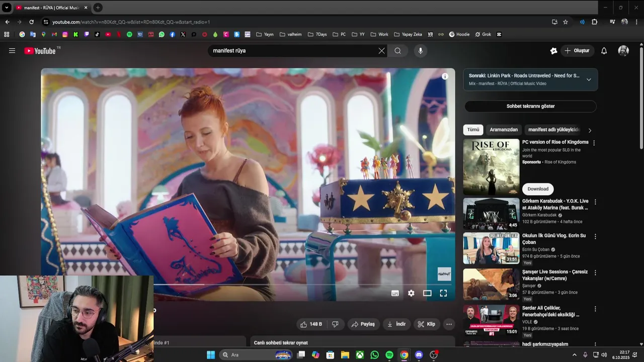The width and height of the screenshot is (644, 362).
Task: Open Görkem Karabudak Y.O.K. Live video
Action: pyautogui.click(x=555, y=204)
